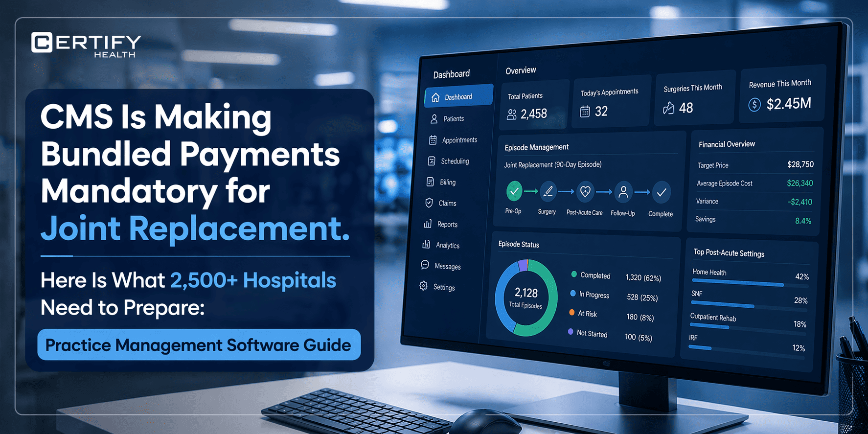This screenshot has height=434, width=868.
Task: Go to Appointments in sidebar
Action: point(459,140)
